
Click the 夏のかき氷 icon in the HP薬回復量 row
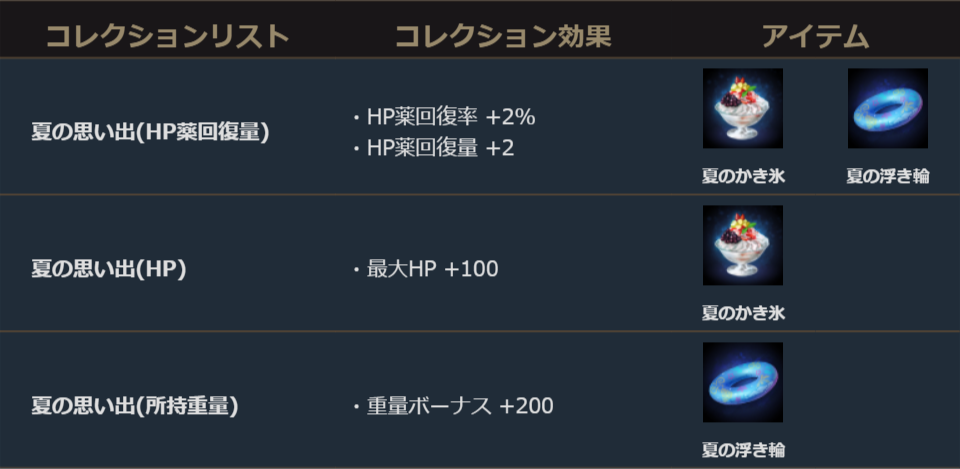(742, 109)
